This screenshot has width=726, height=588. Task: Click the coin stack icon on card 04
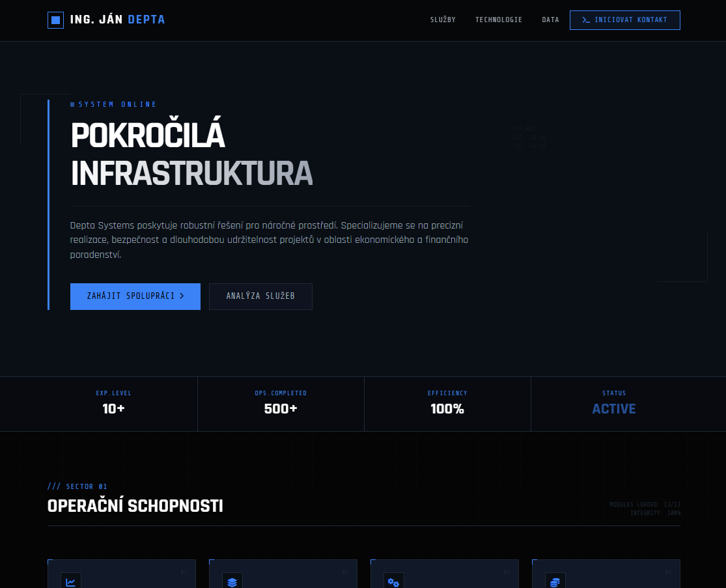pyautogui.click(x=555, y=580)
